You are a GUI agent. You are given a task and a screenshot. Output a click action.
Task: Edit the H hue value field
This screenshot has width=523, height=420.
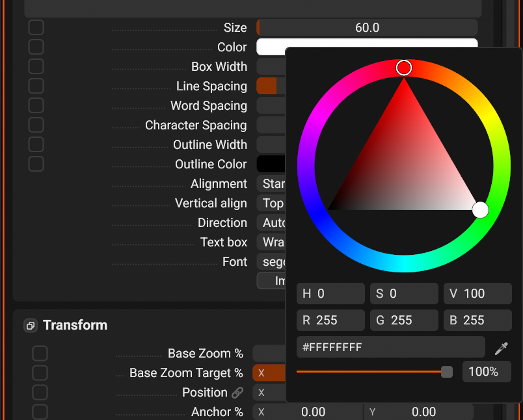(x=330, y=294)
